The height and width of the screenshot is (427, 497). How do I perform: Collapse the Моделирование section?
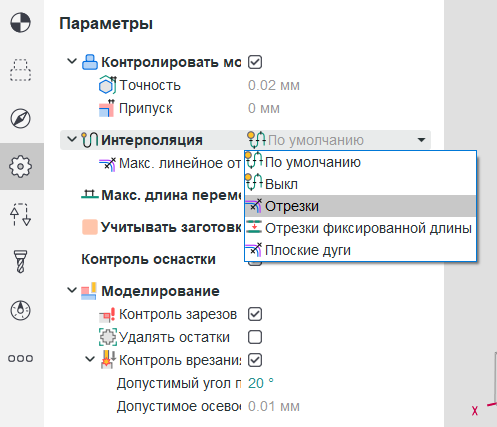pyautogui.click(x=72, y=290)
